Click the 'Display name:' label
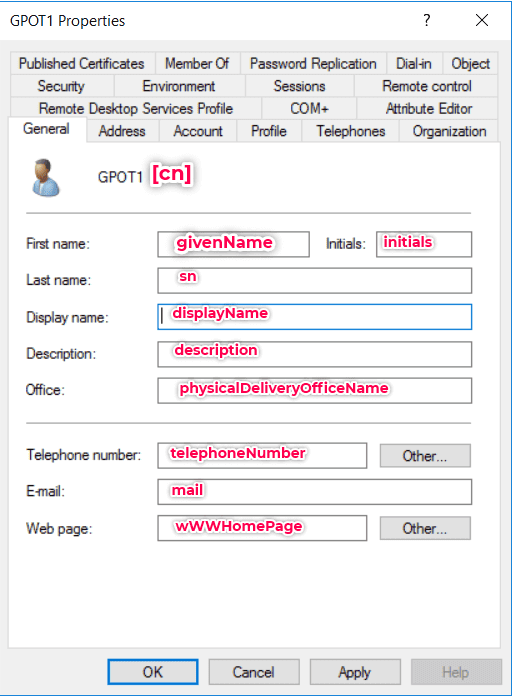Viewport: 513px width, 697px height. click(x=67, y=317)
